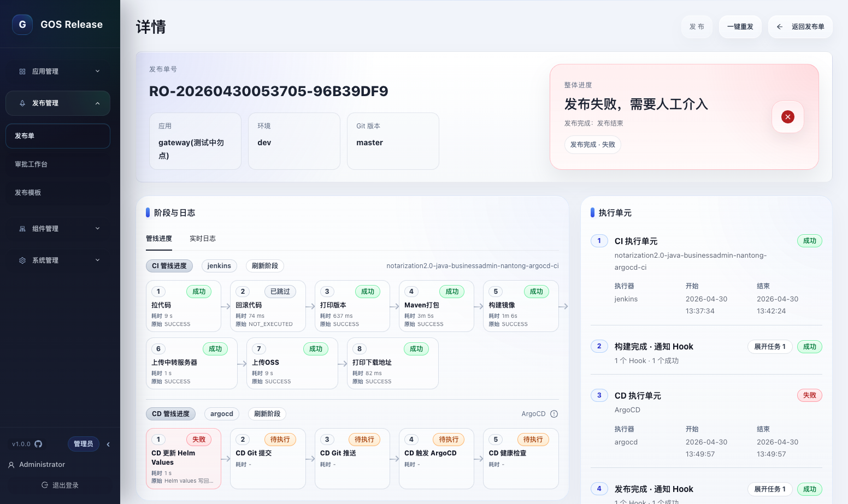Open the failed CD 更新 Helm Values card
The height and width of the screenshot is (504, 848).
click(184, 459)
